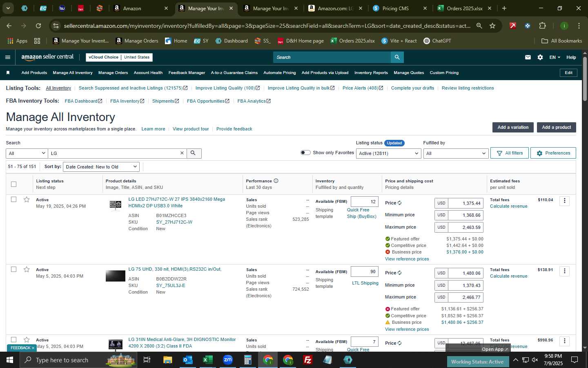Click the Add a product button

pyautogui.click(x=556, y=127)
